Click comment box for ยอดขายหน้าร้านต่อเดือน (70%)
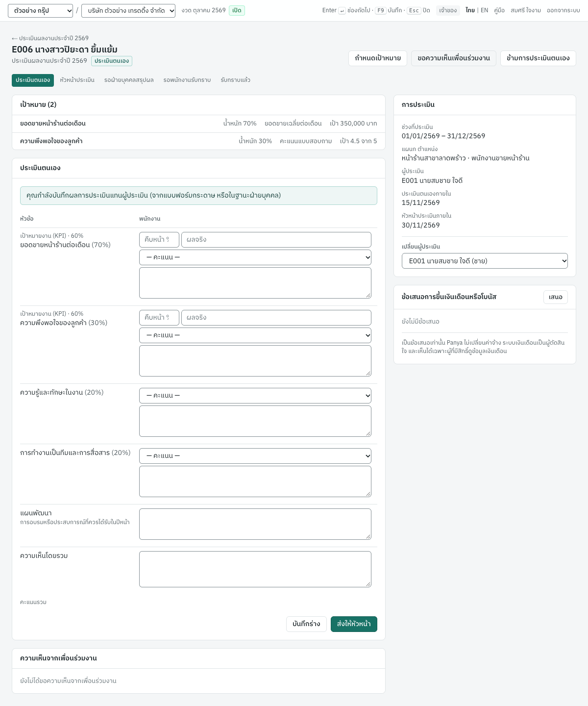This screenshot has width=588, height=706. [x=255, y=283]
